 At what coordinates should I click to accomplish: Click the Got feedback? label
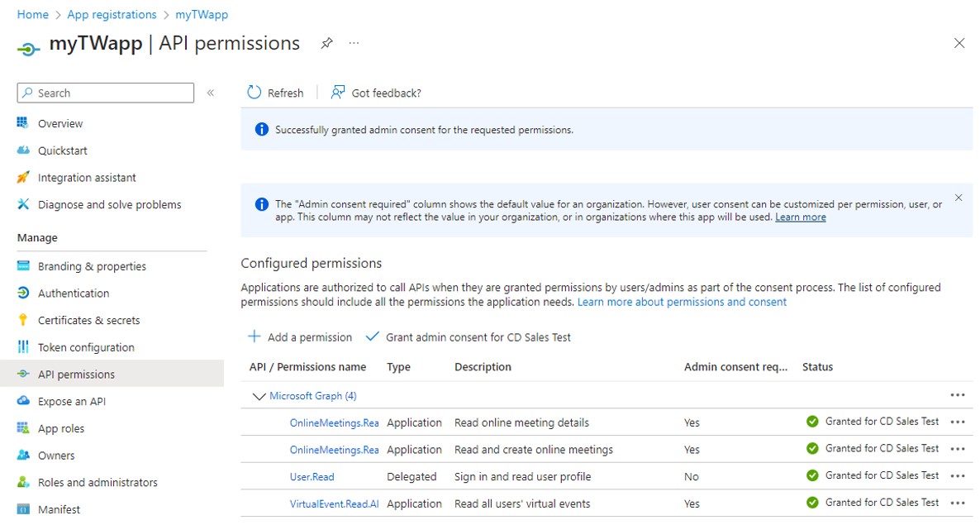(x=386, y=93)
